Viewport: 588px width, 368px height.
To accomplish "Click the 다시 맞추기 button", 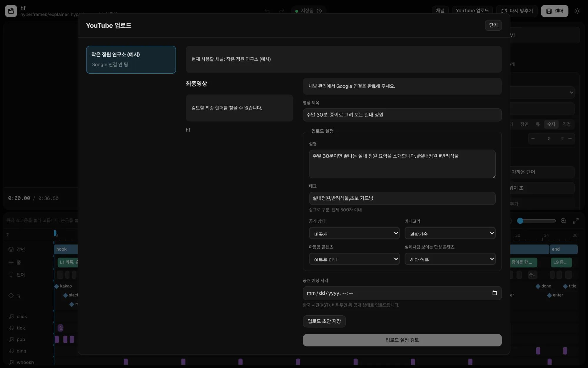I will (x=517, y=11).
